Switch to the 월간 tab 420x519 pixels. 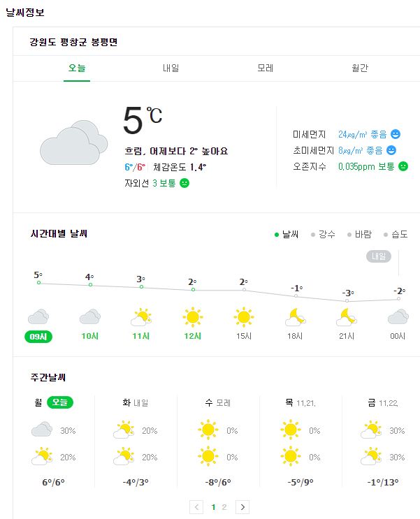[360, 68]
